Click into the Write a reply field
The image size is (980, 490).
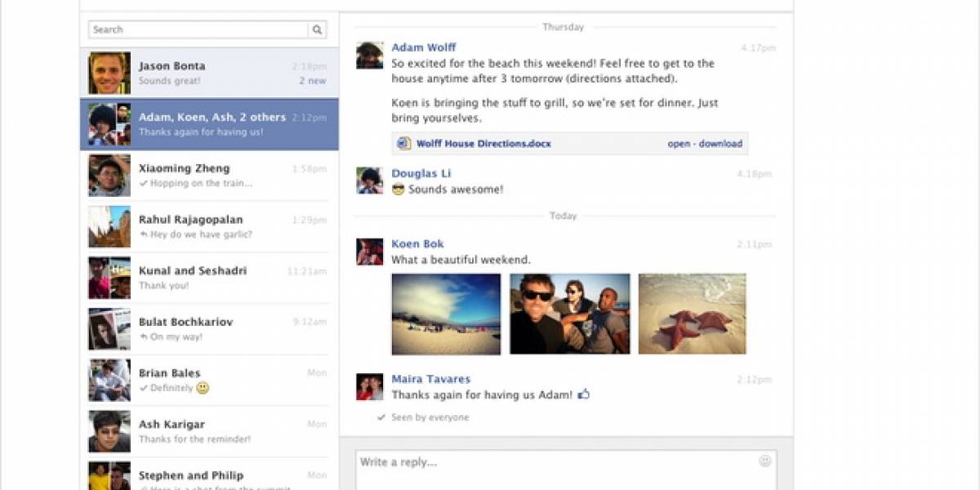566,470
